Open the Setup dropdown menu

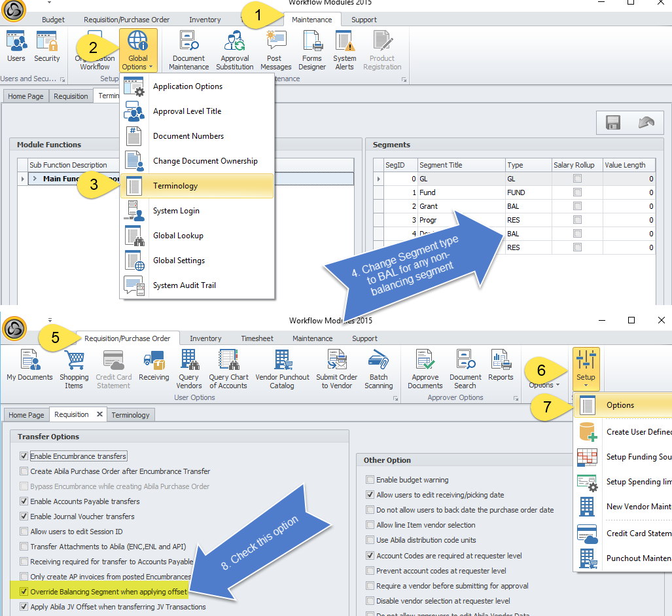(x=586, y=369)
